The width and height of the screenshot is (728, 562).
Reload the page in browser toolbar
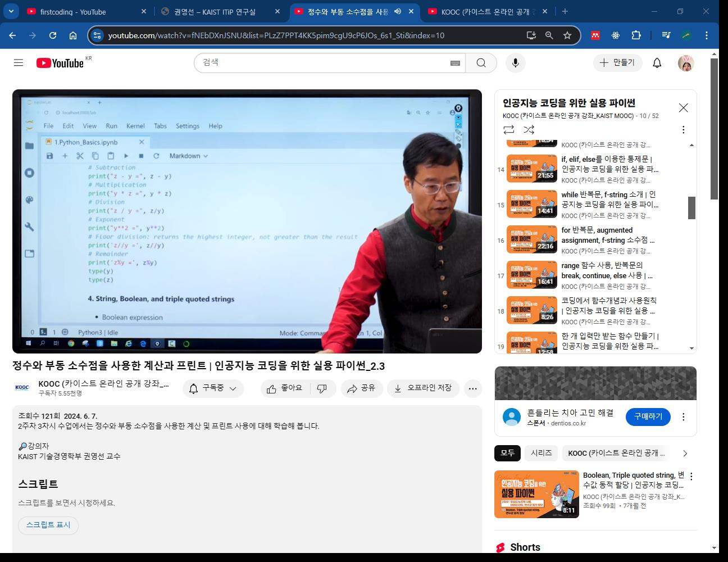52,35
